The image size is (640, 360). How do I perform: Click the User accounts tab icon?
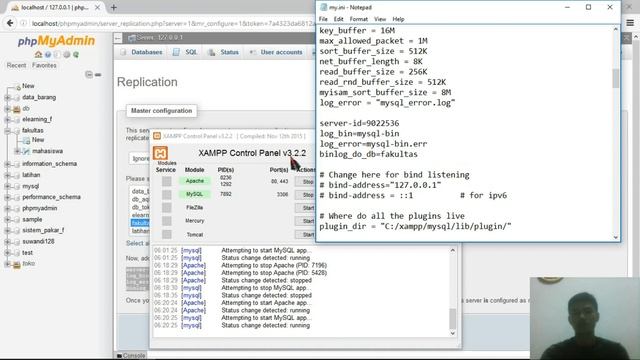(253, 52)
